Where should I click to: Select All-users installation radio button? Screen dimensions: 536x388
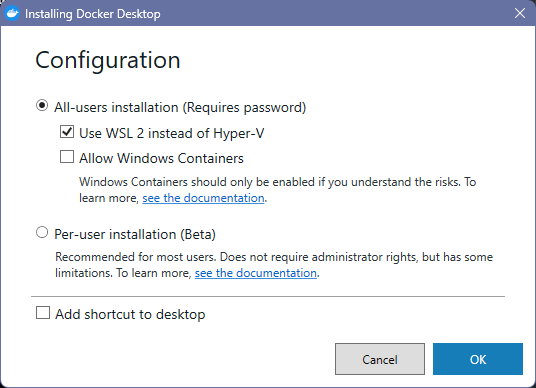click(x=42, y=106)
